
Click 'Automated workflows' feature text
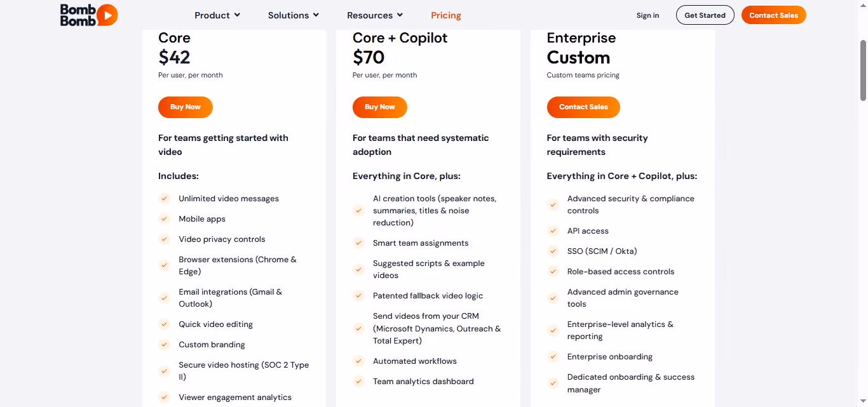point(415,361)
